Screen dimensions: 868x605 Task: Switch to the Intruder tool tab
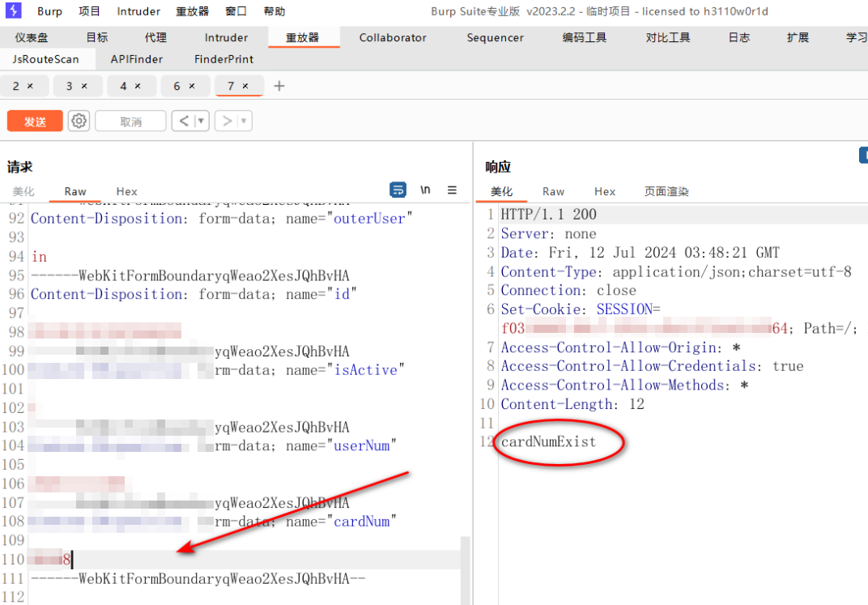pos(227,37)
